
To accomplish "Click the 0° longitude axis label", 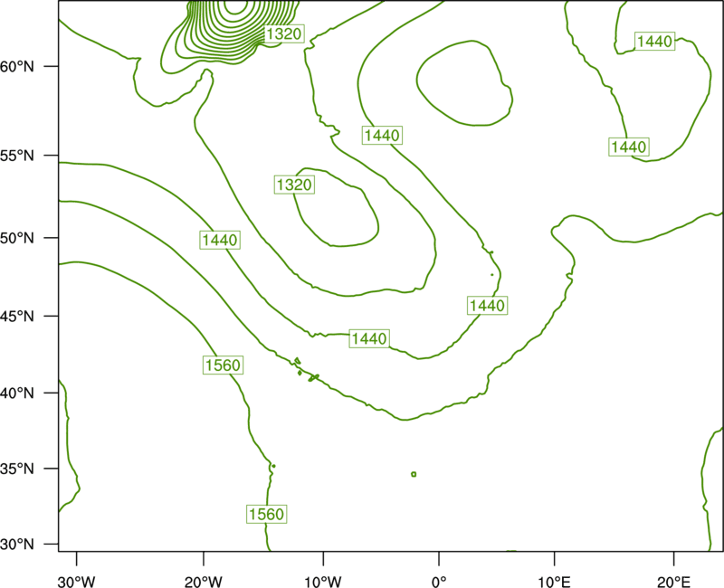I will point(439,582).
